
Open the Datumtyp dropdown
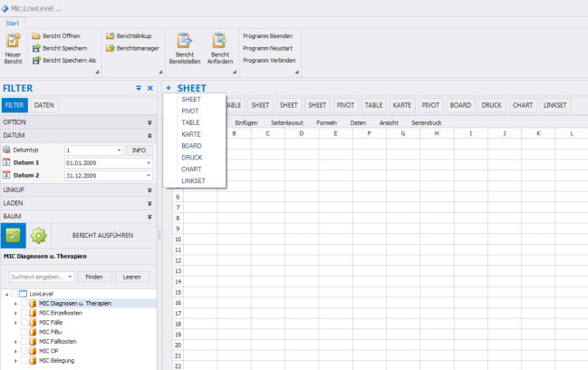[119, 150]
